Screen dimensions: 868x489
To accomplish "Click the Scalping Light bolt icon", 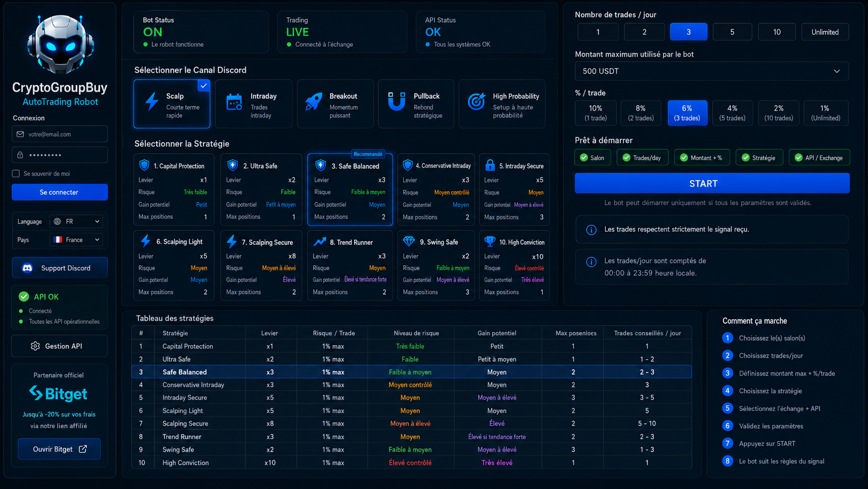I will click(145, 241).
